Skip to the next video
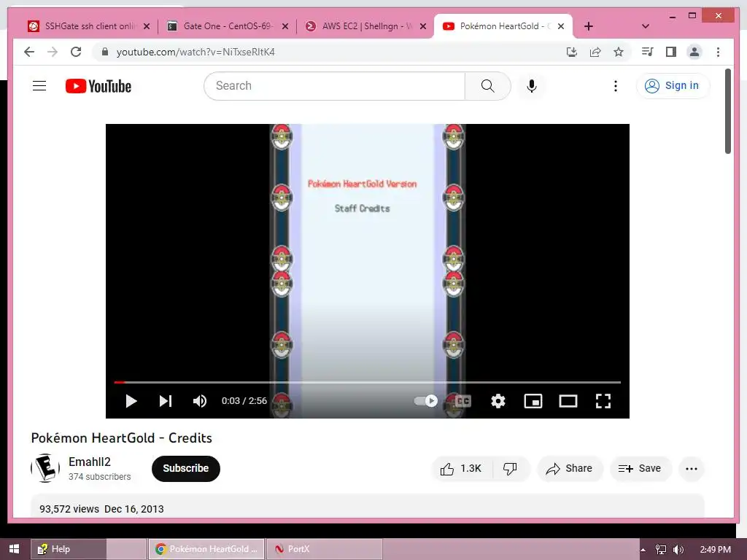747x560 pixels. (166, 401)
